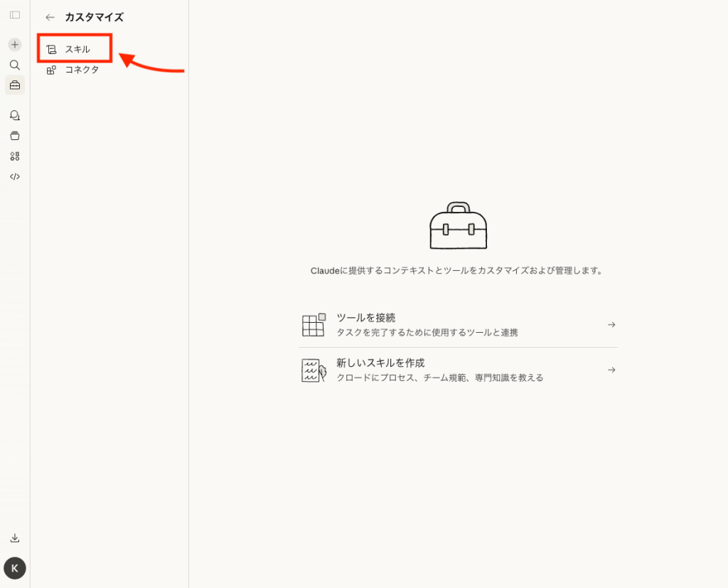Click the arrow right of 新しいスキルを作成 row
728x588 pixels.
tap(611, 370)
